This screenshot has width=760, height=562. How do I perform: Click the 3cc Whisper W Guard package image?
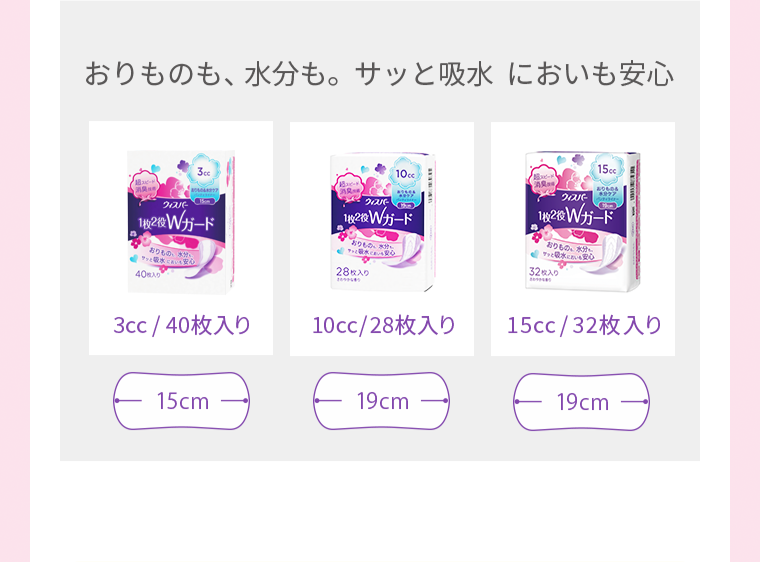[181, 222]
